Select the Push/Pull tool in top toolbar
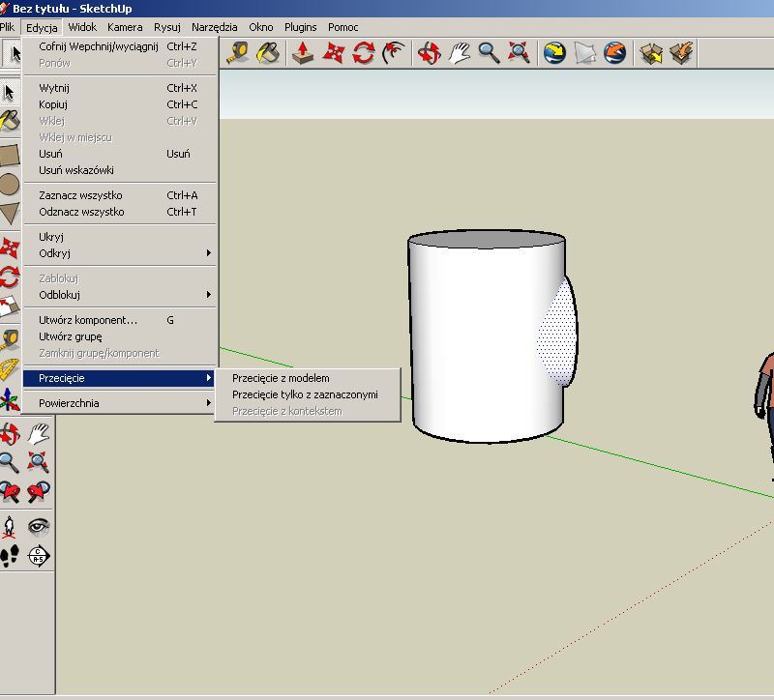This screenshot has width=774, height=700. [303, 52]
